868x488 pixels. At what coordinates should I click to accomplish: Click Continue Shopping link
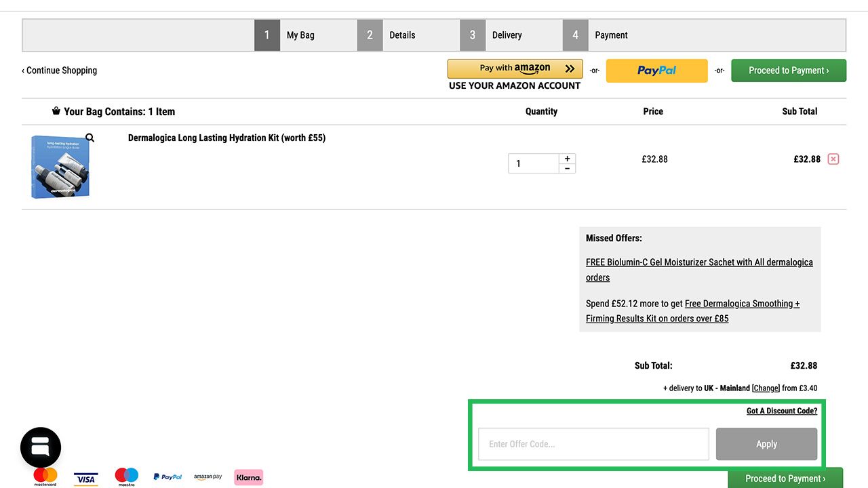[60, 70]
